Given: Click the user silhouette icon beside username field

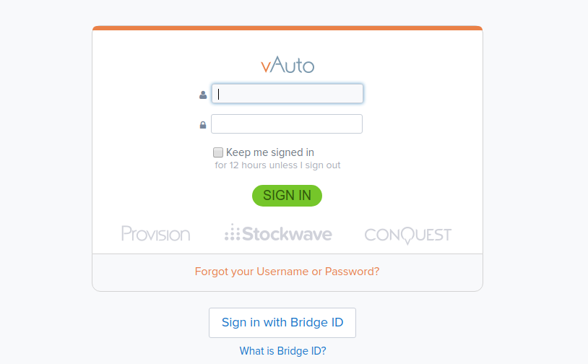Looking at the screenshot, I should click(x=203, y=95).
